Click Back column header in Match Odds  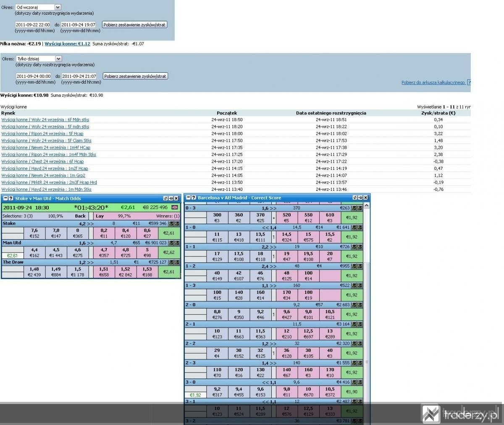(80, 216)
